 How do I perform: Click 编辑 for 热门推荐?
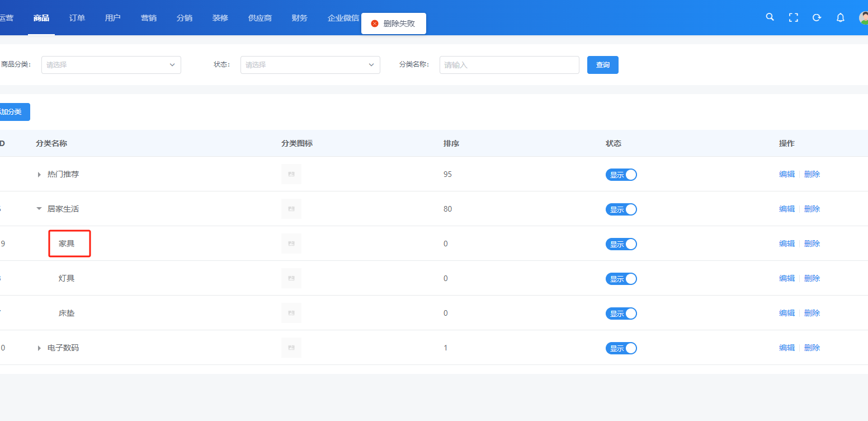tap(787, 174)
